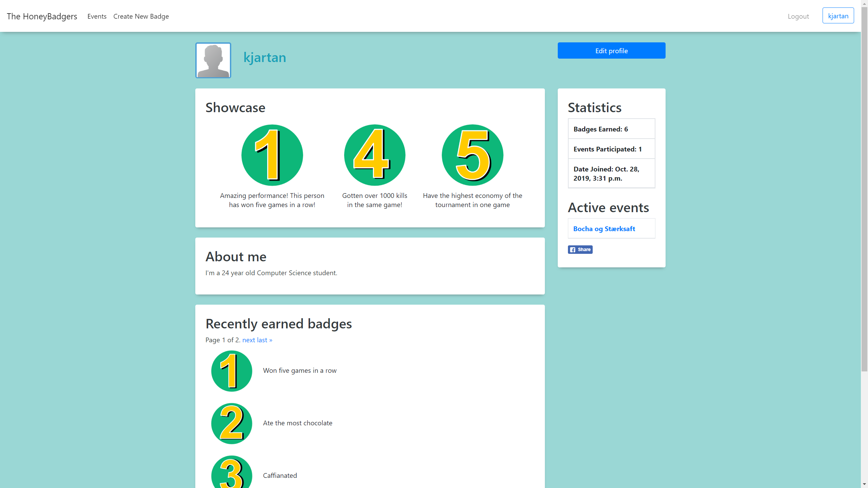Go to next badges page
This screenshot has height=488, width=868.
[x=249, y=340]
